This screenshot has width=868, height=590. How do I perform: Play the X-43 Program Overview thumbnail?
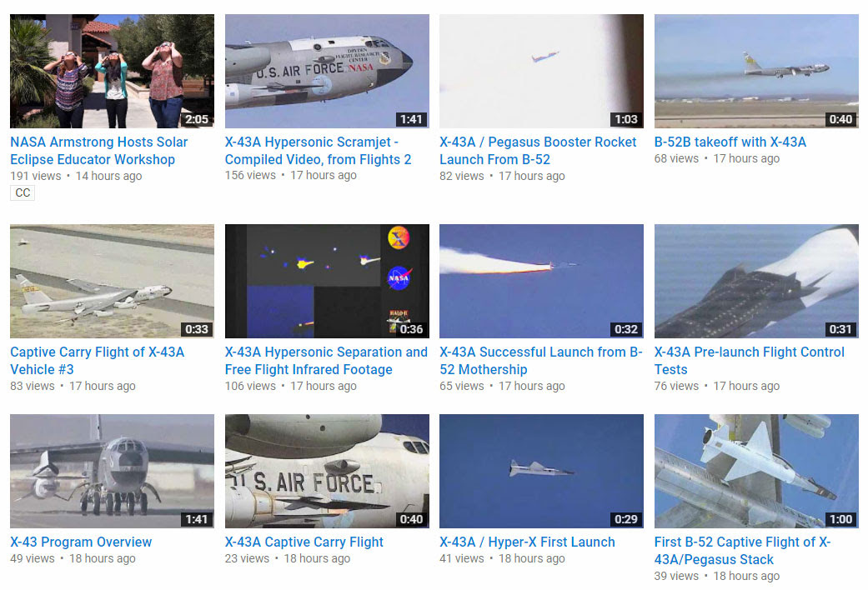point(112,471)
